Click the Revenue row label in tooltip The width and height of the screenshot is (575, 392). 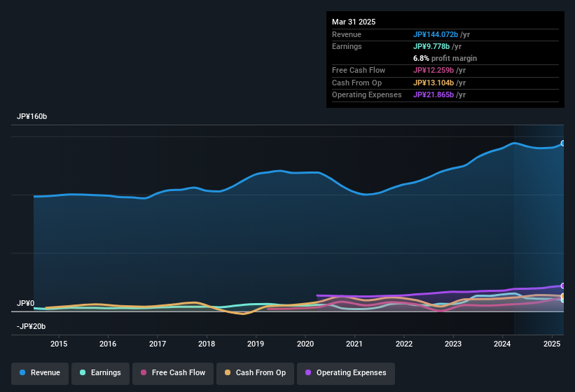click(347, 34)
